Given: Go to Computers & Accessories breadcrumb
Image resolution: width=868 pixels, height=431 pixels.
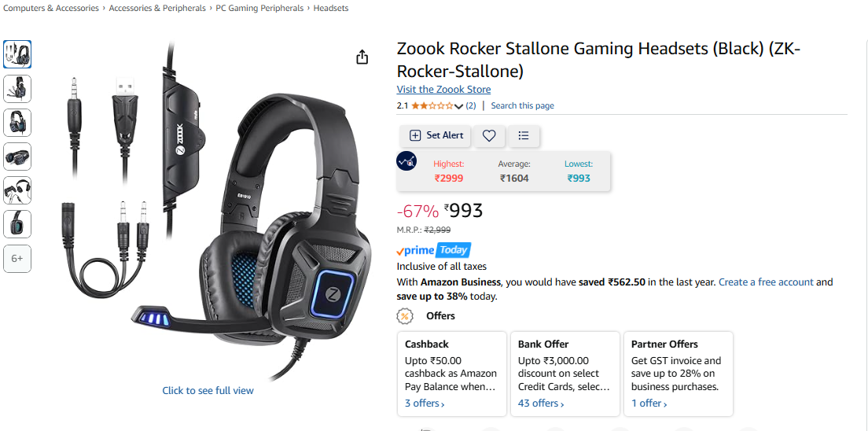Looking at the screenshot, I should (51, 9).
